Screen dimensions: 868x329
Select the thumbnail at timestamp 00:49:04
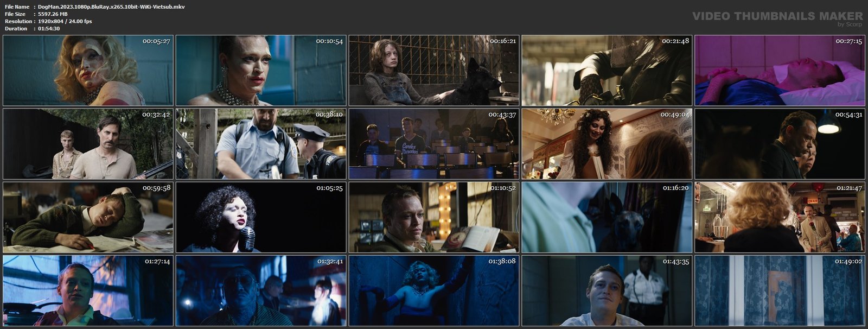(607, 144)
